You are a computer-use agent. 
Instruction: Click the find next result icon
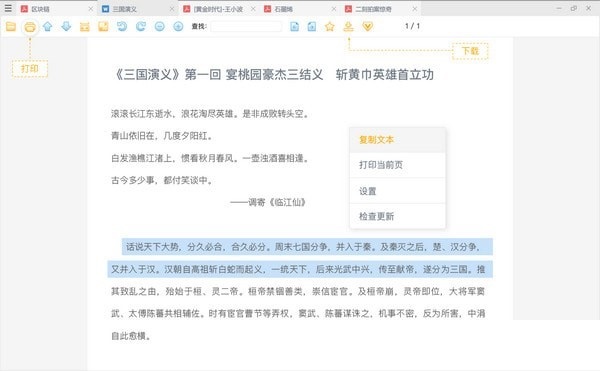point(312,26)
